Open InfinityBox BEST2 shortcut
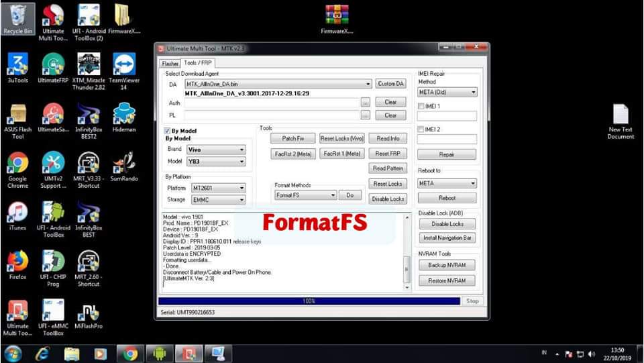 [x=89, y=121]
